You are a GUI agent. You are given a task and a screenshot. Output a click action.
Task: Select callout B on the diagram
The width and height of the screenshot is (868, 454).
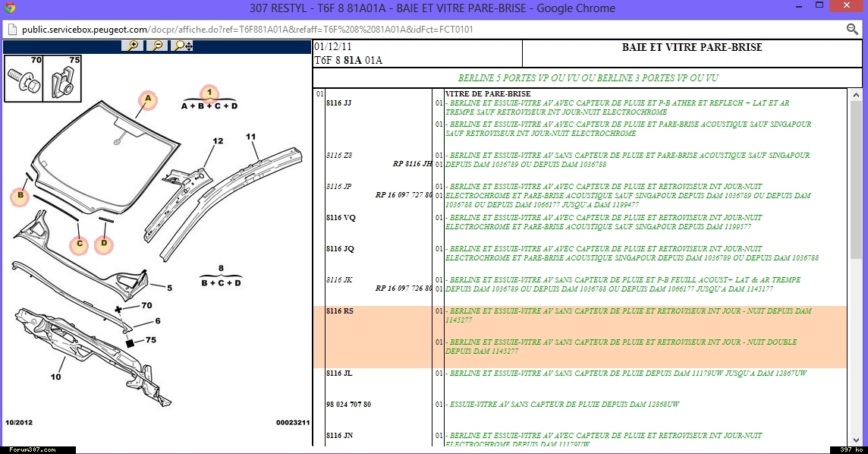tap(21, 197)
